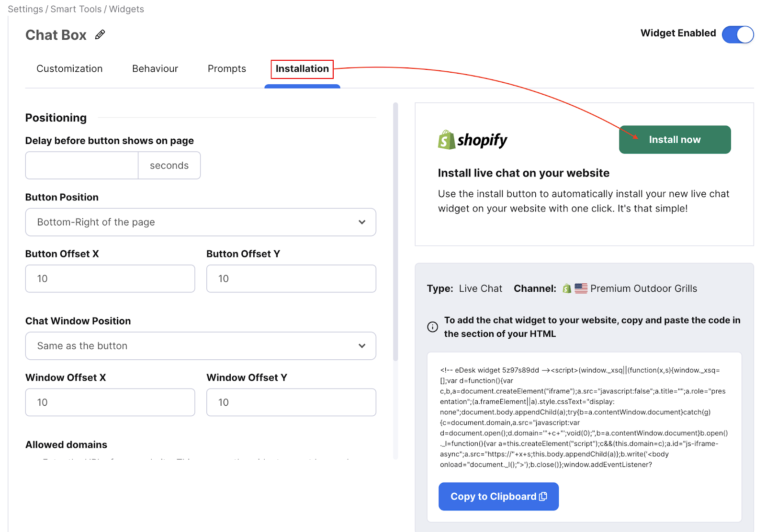The width and height of the screenshot is (766, 532).
Task: Click the US flag icon beside Channel
Action: coord(581,288)
